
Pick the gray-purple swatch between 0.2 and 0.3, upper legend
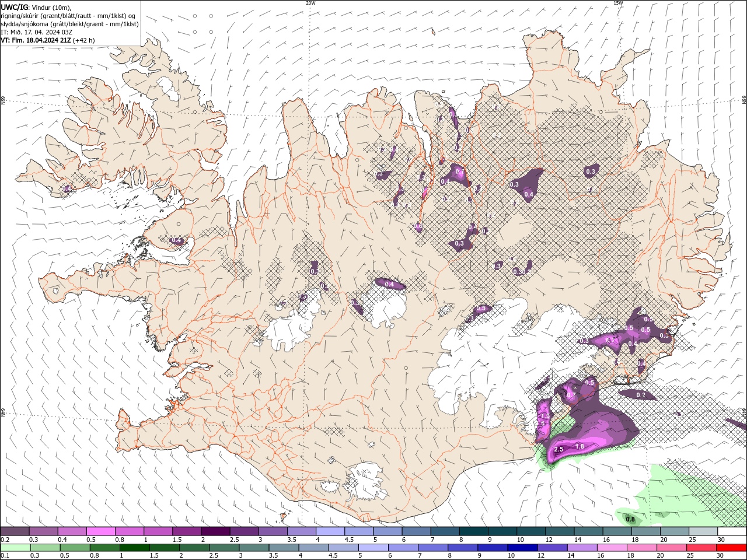15,531
